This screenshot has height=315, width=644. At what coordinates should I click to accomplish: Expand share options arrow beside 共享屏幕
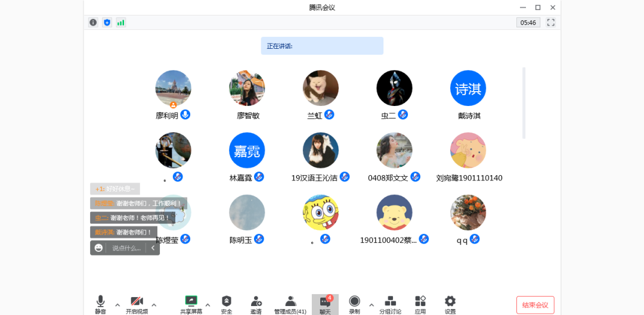pyautogui.click(x=208, y=305)
